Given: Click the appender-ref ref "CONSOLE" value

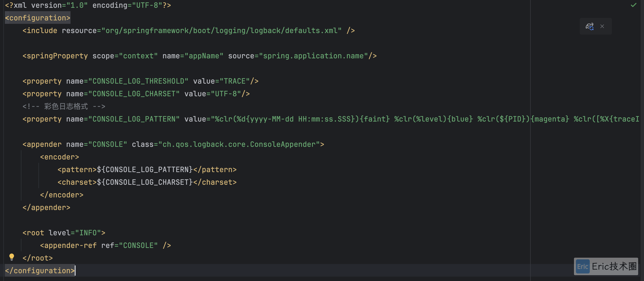Looking at the screenshot, I should coord(138,246).
